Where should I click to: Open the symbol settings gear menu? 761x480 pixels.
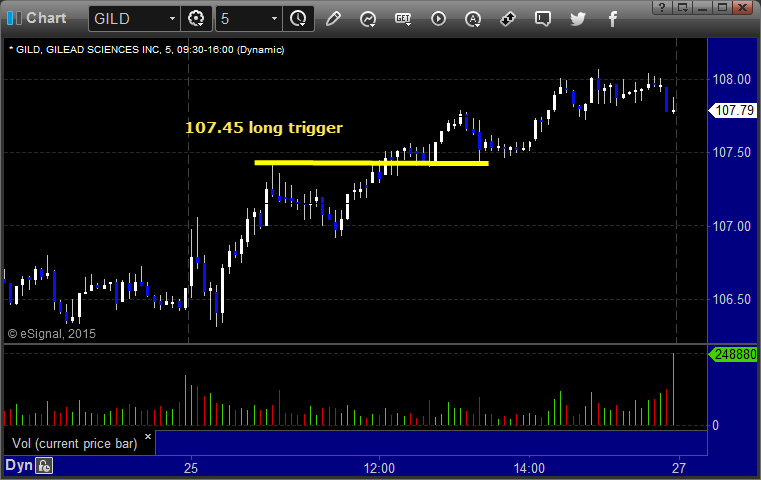point(196,19)
